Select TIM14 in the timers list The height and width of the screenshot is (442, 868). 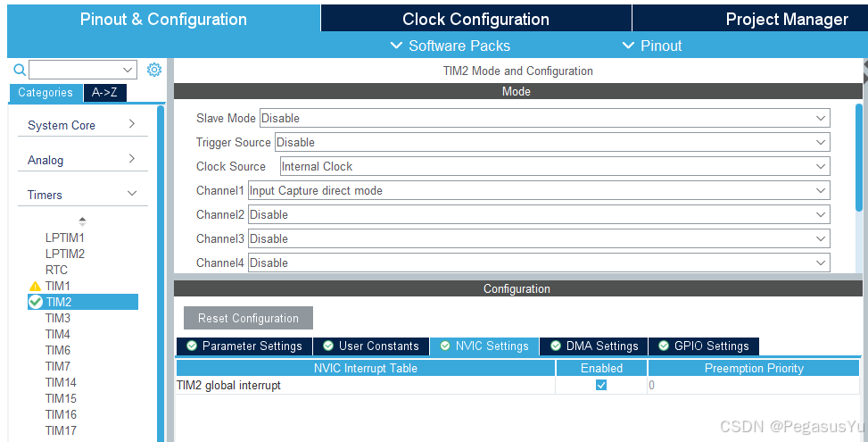[x=61, y=383]
